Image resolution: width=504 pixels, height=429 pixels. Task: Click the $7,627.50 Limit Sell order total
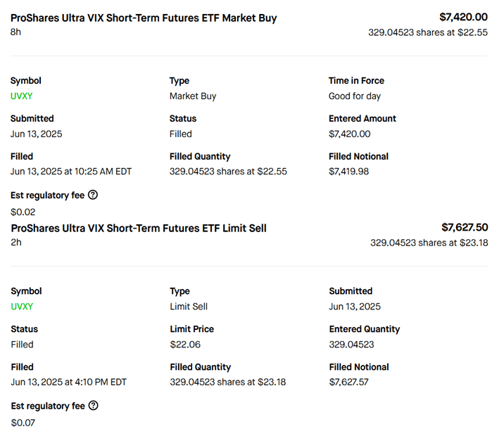tap(465, 227)
